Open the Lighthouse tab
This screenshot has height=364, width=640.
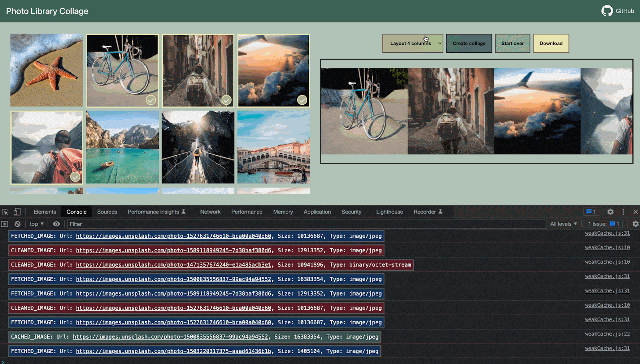pos(389,212)
